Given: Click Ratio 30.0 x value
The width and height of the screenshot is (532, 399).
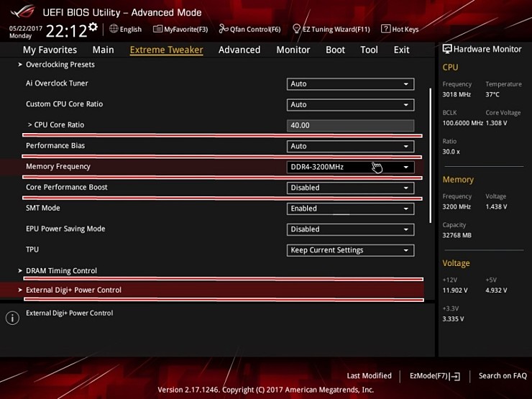Looking at the screenshot, I should 451,152.
